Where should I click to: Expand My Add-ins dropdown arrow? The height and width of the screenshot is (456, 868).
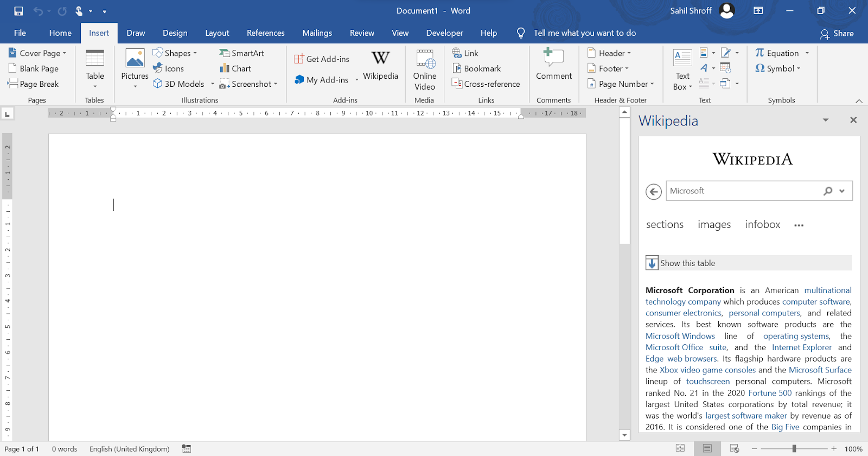click(x=356, y=80)
